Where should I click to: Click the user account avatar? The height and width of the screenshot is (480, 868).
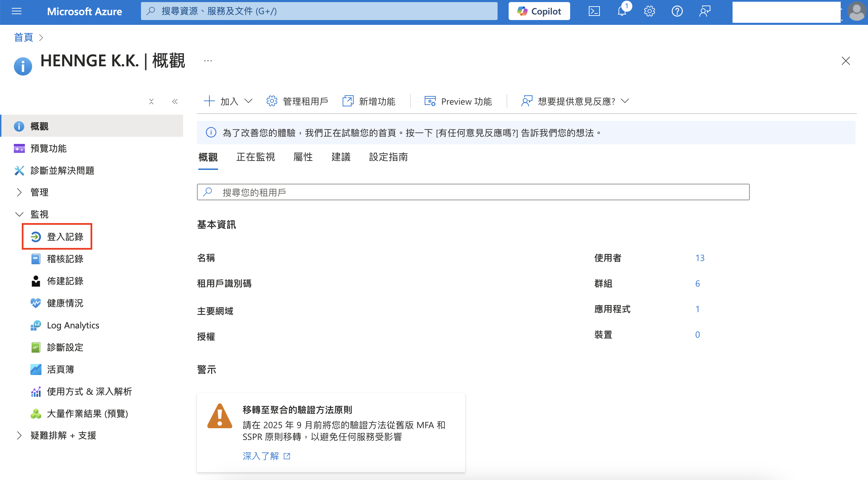(x=857, y=11)
